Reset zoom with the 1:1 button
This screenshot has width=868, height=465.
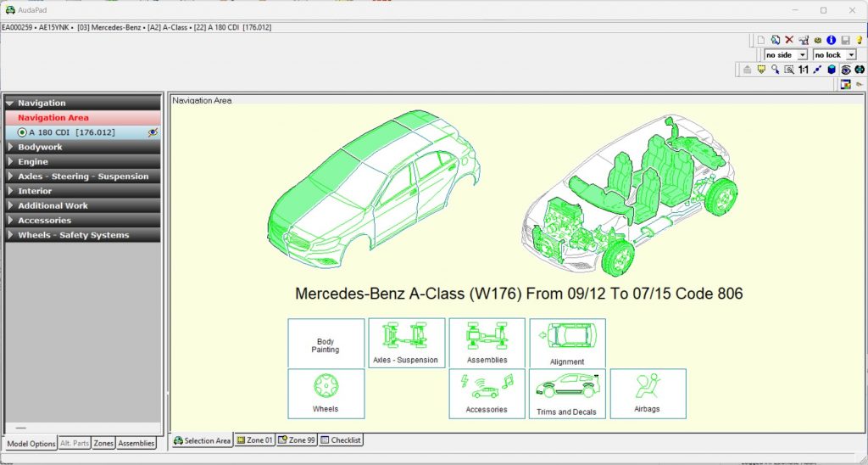pos(804,70)
